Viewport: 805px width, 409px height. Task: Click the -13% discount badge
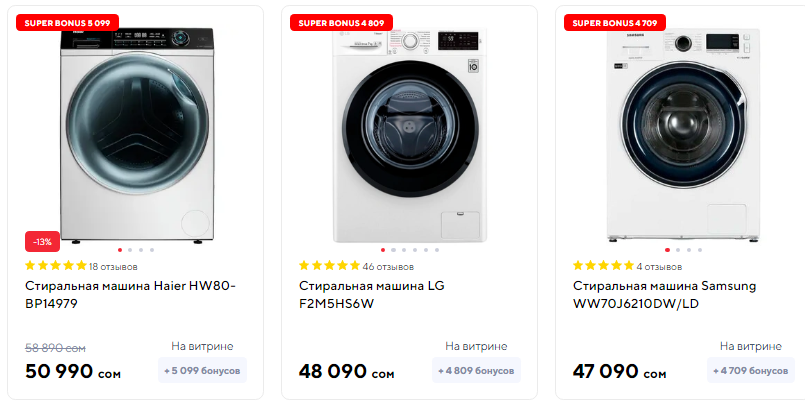pos(43,242)
